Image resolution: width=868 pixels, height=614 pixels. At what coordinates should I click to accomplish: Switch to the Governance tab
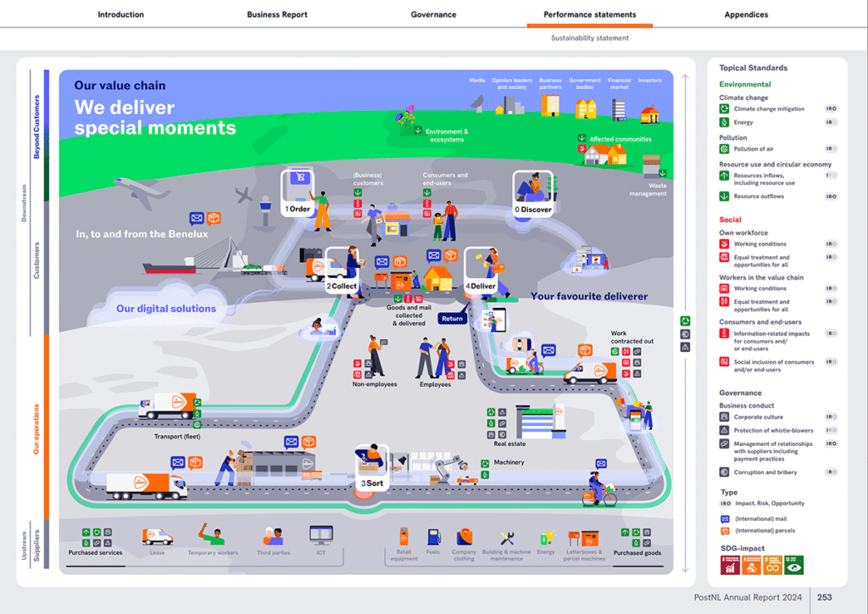pos(433,14)
